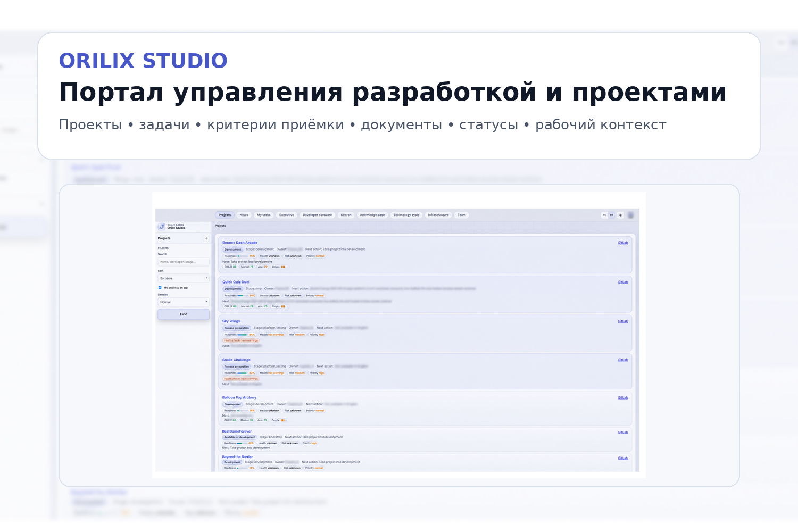Focus the name, developer, stage search field
The height and width of the screenshot is (532, 798).
pyautogui.click(x=184, y=262)
